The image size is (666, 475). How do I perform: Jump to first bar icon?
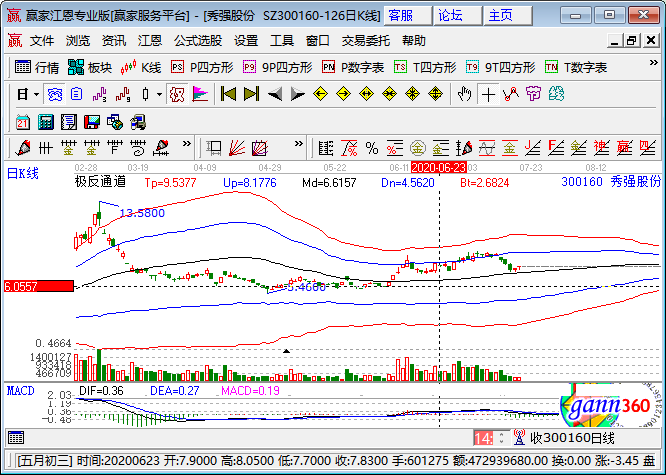pos(229,94)
